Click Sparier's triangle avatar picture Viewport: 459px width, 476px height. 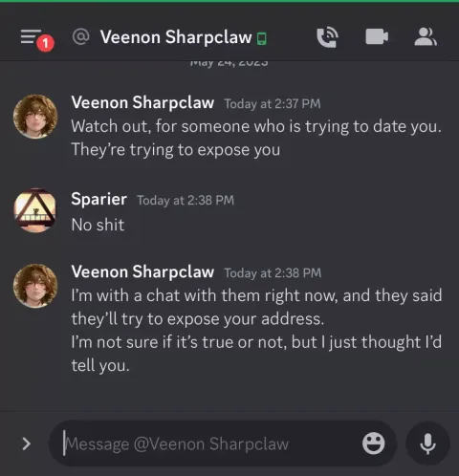point(35,210)
